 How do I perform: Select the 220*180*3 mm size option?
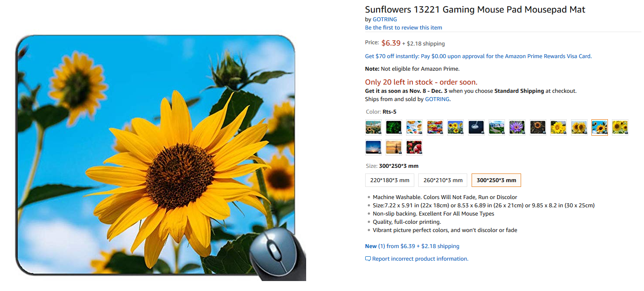click(x=390, y=180)
